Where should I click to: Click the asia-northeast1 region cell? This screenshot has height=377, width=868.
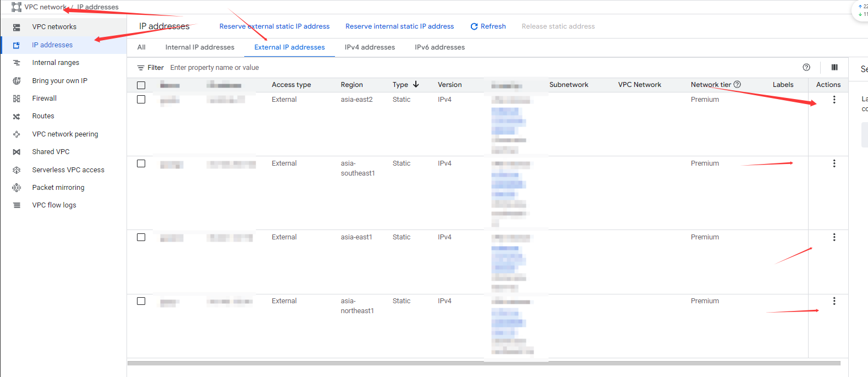point(357,306)
